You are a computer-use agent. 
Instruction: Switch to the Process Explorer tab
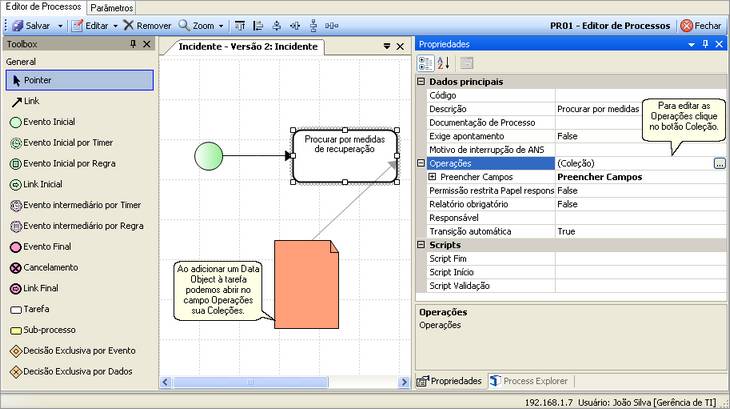(x=529, y=381)
